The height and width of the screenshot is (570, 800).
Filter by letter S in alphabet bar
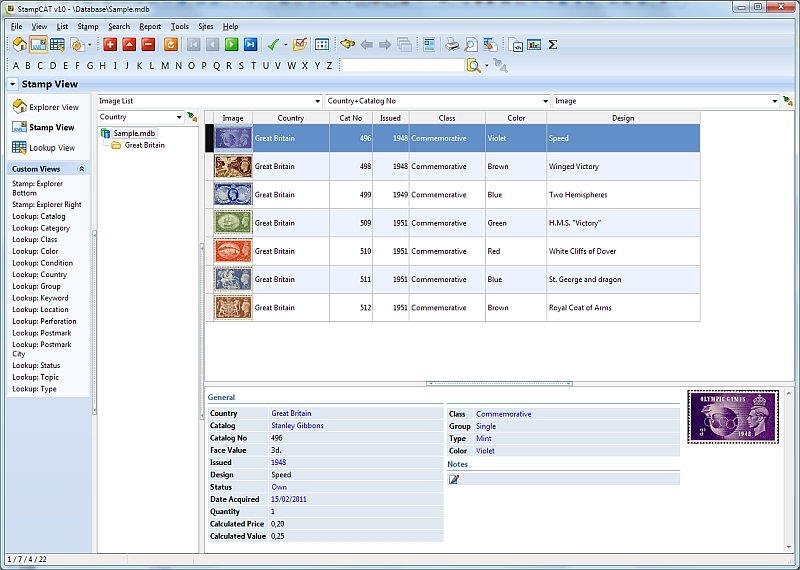pyautogui.click(x=241, y=66)
